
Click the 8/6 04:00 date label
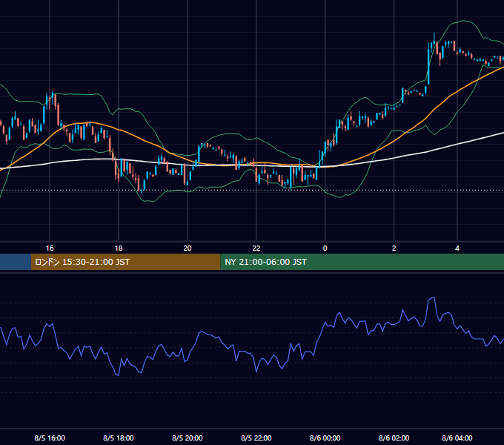(457, 438)
